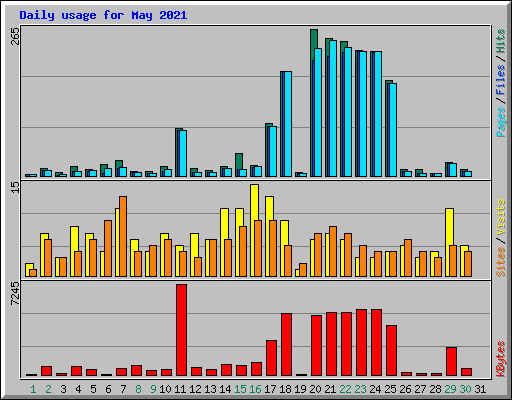Click day 30 on the date axis
Screen dimensions: 512x400
[465, 389]
